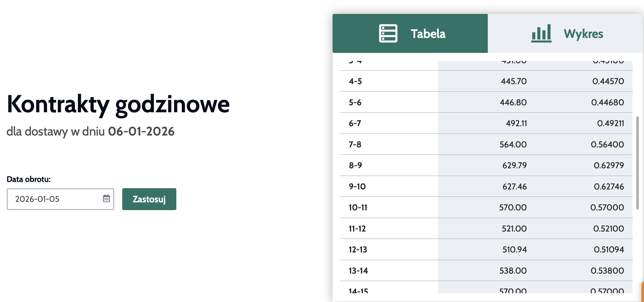Click the Kontrakty godzinowe heading
The width and height of the screenshot is (644, 302).
click(x=118, y=104)
